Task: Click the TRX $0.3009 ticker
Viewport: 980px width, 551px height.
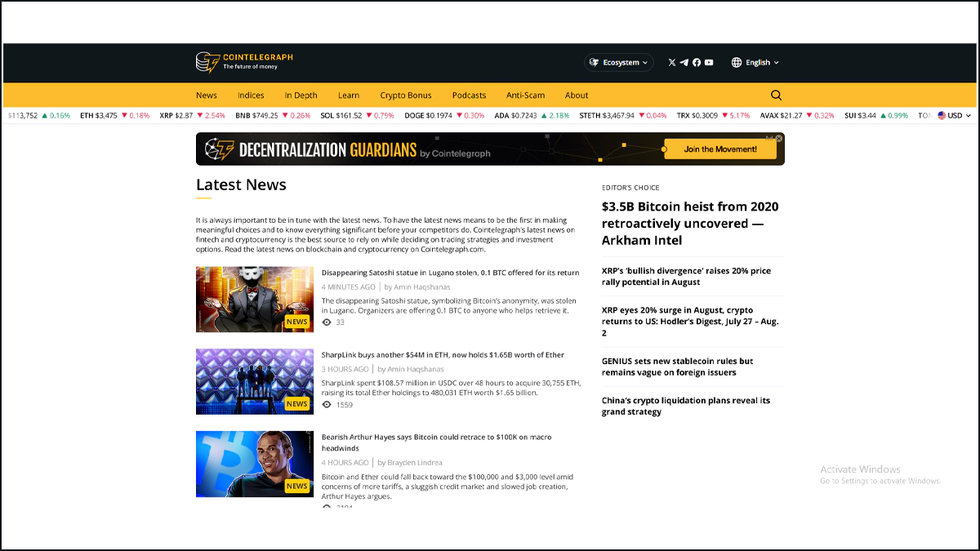Action: [x=713, y=115]
